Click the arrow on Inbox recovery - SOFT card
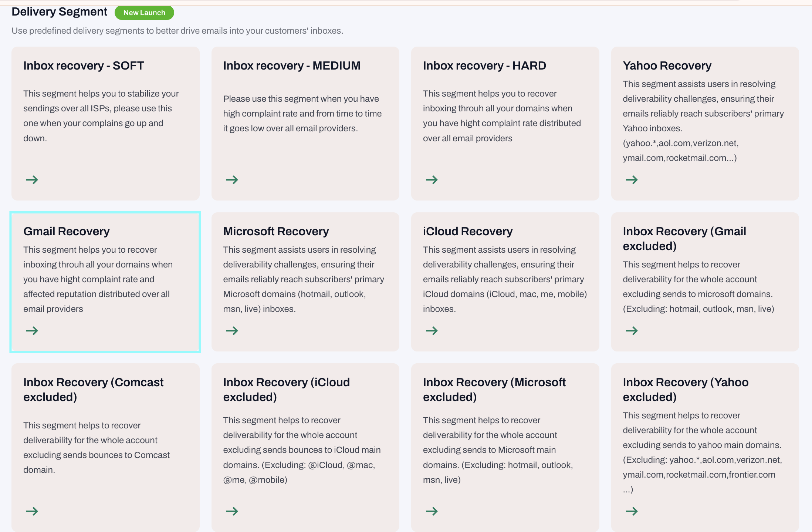The image size is (812, 532). pos(32,180)
